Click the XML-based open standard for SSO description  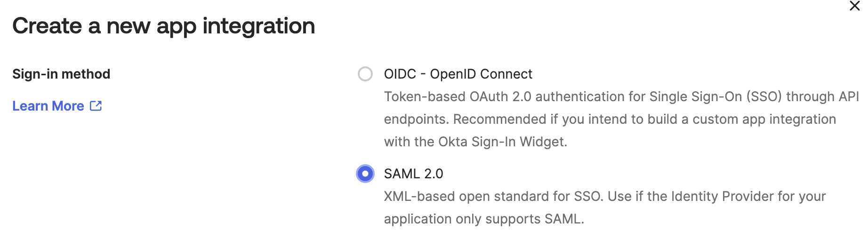click(605, 196)
